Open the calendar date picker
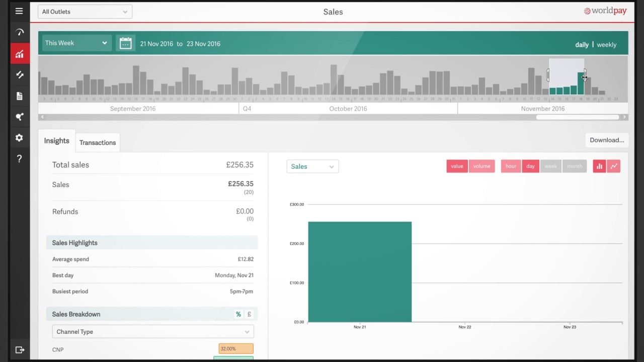The height and width of the screenshot is (362, 644). pos(125,43)
